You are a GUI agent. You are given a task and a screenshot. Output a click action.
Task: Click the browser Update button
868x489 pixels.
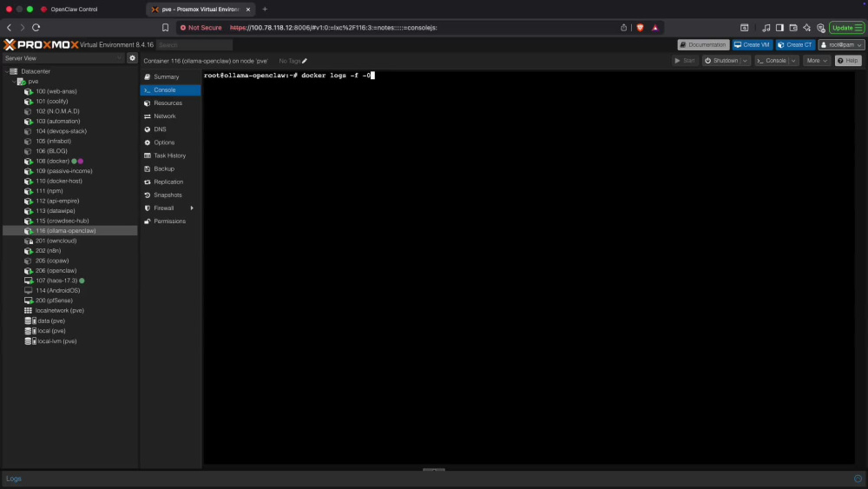(x=846, y=28)
